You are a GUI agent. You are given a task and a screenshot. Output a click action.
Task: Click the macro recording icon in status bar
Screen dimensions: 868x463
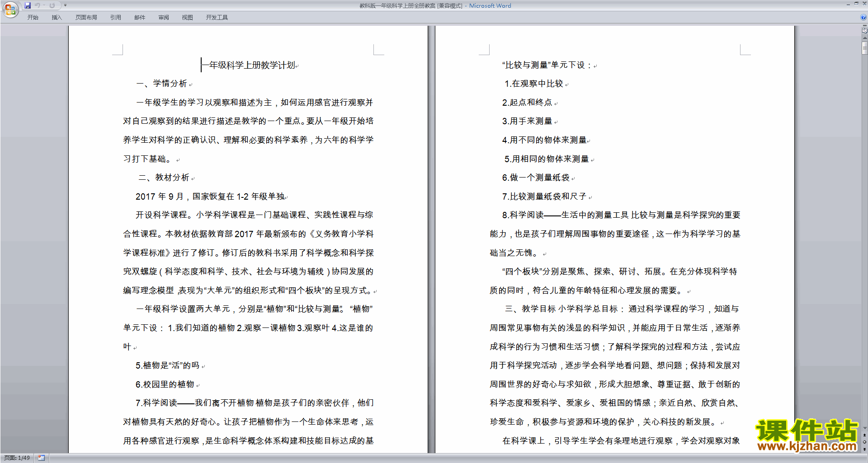click(x=41, y=458)
